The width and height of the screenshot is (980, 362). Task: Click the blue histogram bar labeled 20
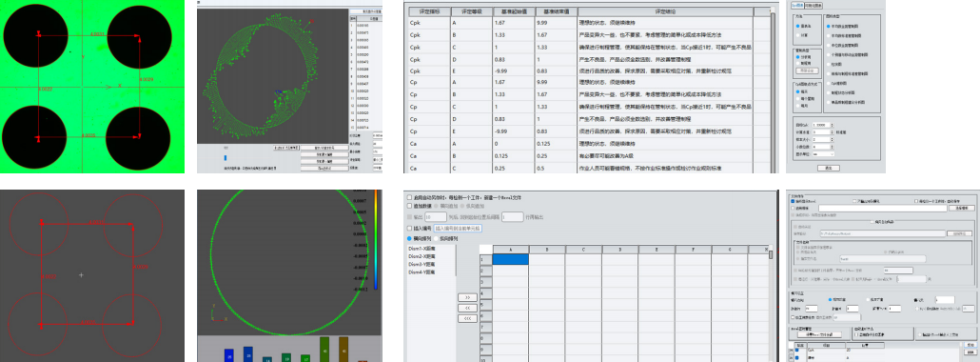click(248, 353)
